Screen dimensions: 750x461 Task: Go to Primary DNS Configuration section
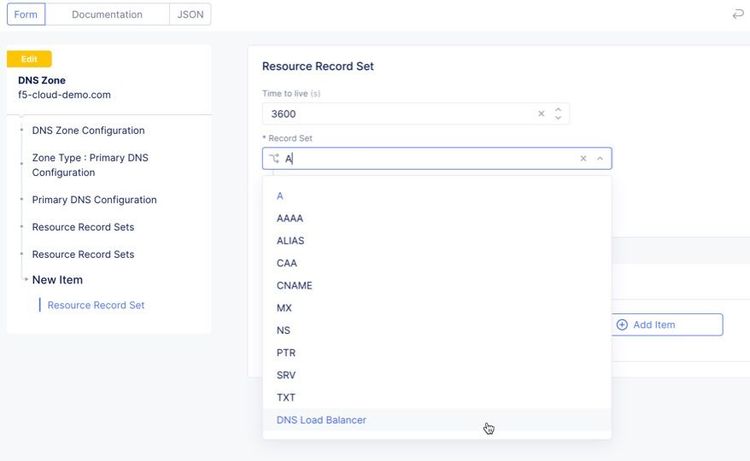pyautogui.click(x=94, y=200)
